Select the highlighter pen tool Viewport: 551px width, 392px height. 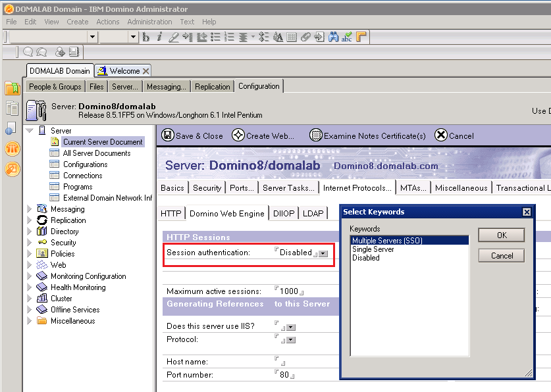[x=174, y=37]
